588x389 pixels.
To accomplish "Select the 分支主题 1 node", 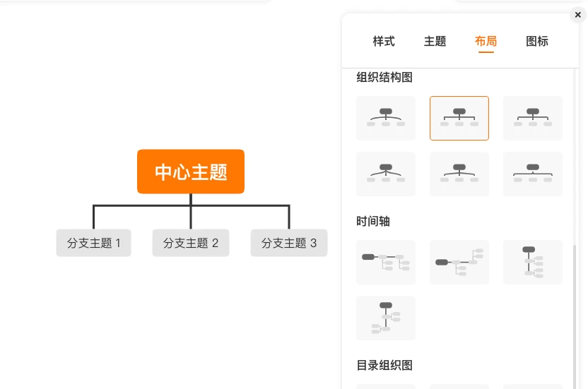I will pyautogui.click(x=94, y=243).
